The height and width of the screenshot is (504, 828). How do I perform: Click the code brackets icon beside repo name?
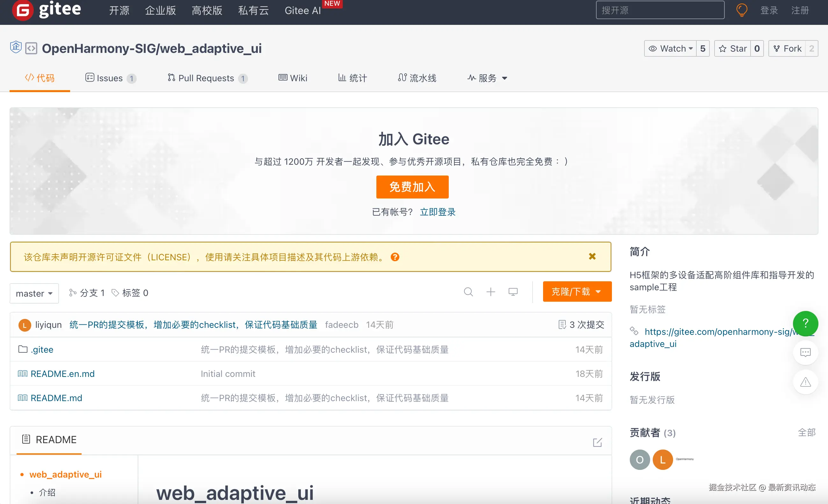tap(31, 48)
